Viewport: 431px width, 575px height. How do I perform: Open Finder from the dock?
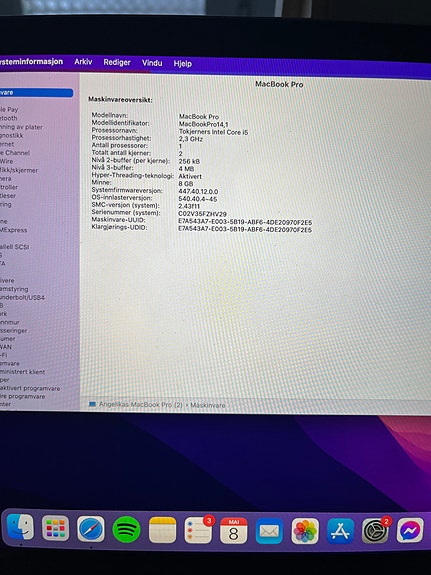pos(20,527)
